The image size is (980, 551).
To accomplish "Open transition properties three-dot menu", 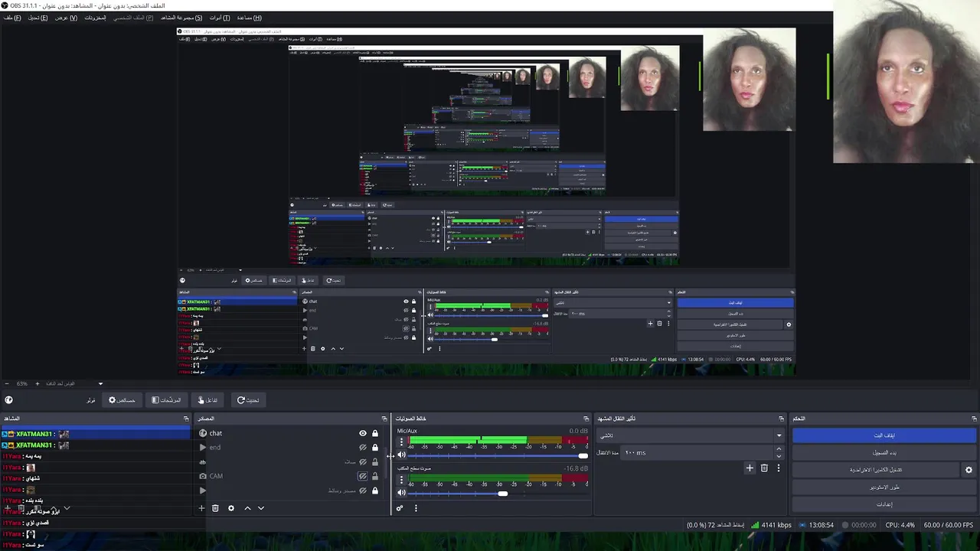I will pos(779,468).
